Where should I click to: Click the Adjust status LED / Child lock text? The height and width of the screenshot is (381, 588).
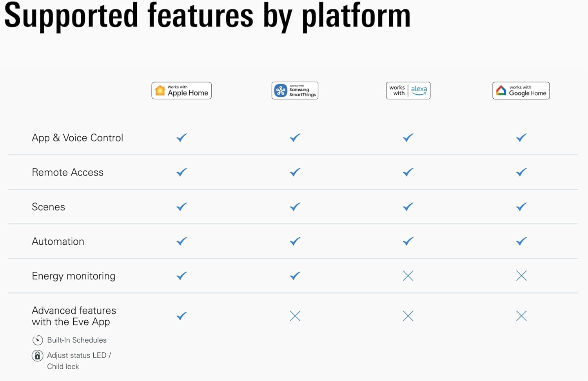pos(79,361)
